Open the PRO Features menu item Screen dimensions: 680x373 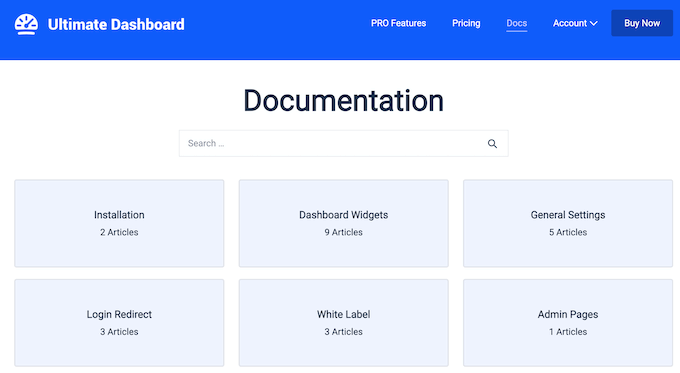click(398, 23)
